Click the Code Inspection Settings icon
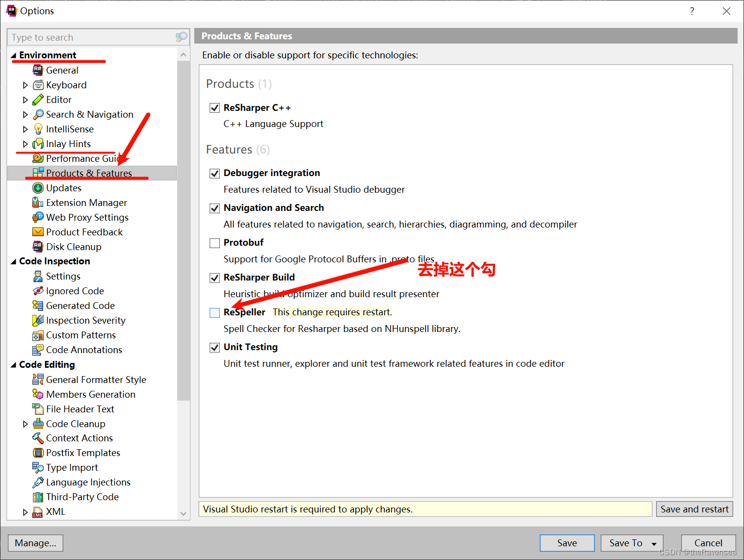Viewport: 744px width, 560px height. [x=38, y=276]
